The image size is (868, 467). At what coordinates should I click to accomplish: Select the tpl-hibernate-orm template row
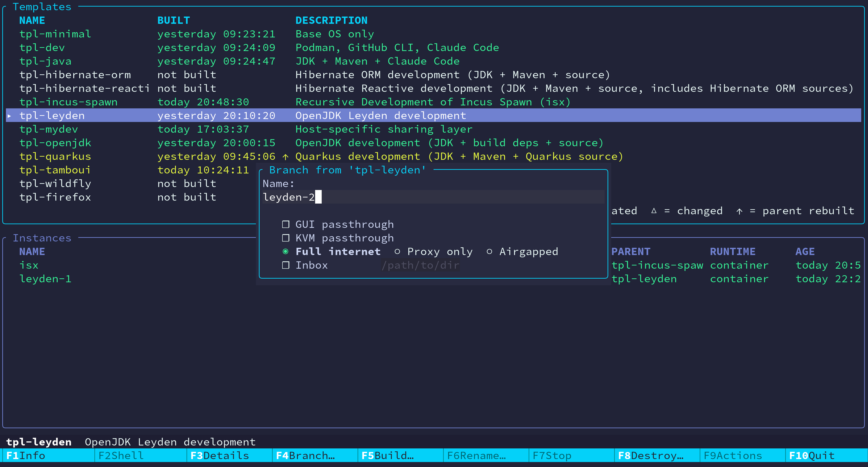(x=433, y=75)
